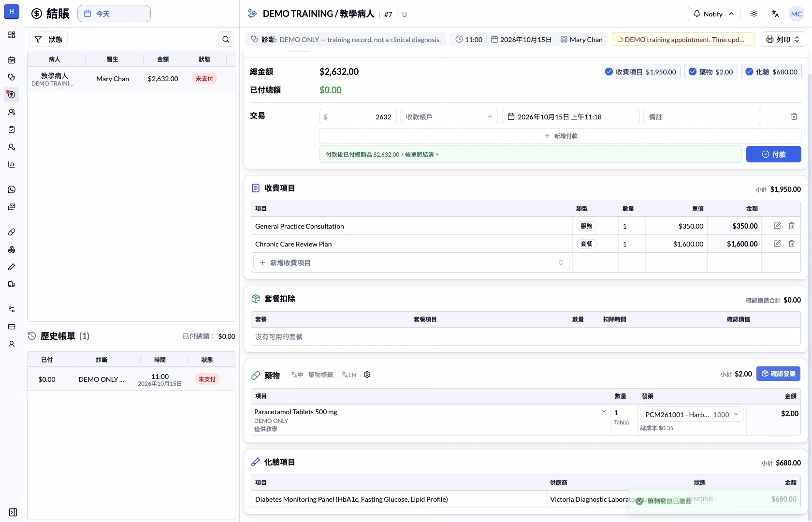Open the MC user avatar

(797, 14)
